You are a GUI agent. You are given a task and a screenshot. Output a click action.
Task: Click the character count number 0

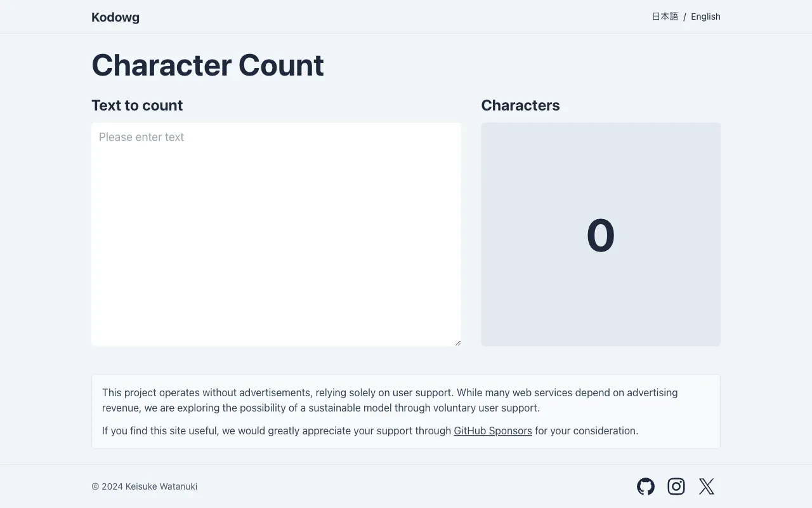coord(601,236)
